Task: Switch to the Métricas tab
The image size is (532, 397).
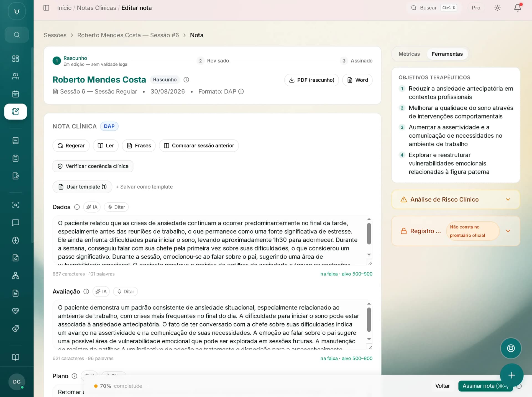Action: pyautogui.click(x=409, y=54)
